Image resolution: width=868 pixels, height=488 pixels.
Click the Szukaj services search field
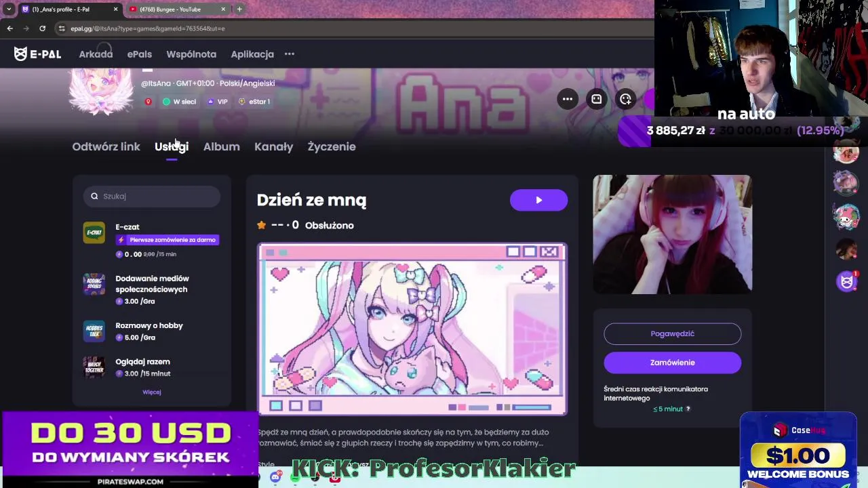pyautogui.click(x=152, y=196)
